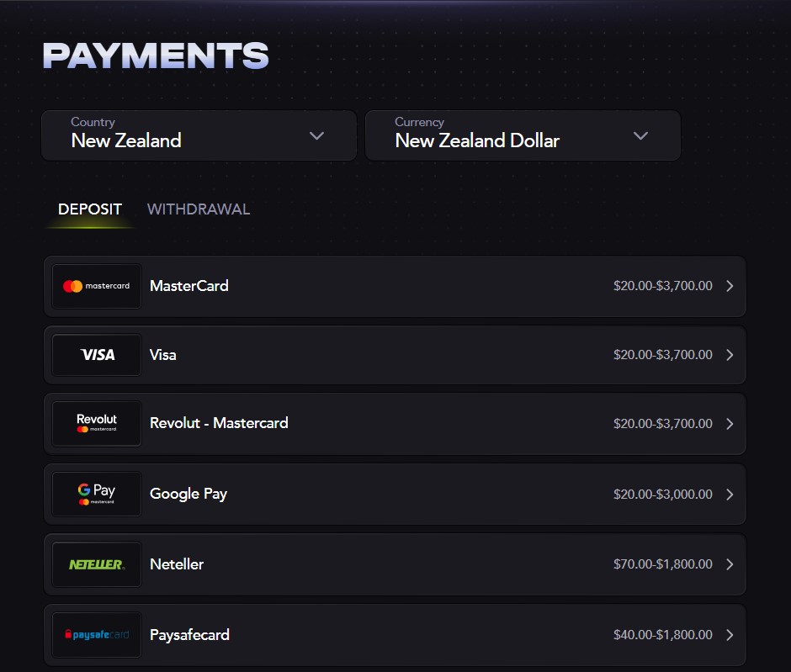
Task: Expand the Google Pay row arrow
Action: click(730, 494)
